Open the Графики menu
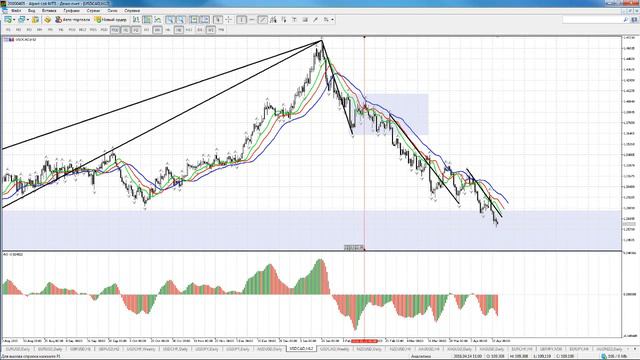 point(72,11)
